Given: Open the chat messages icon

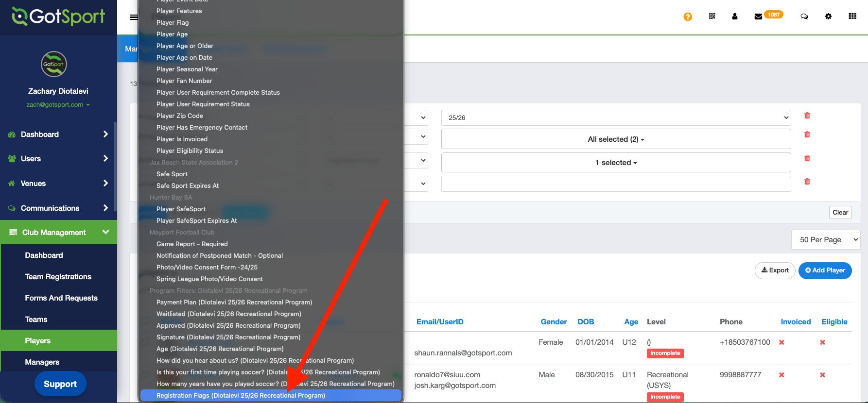Looking at the screenshot, I should pos(804,17).
